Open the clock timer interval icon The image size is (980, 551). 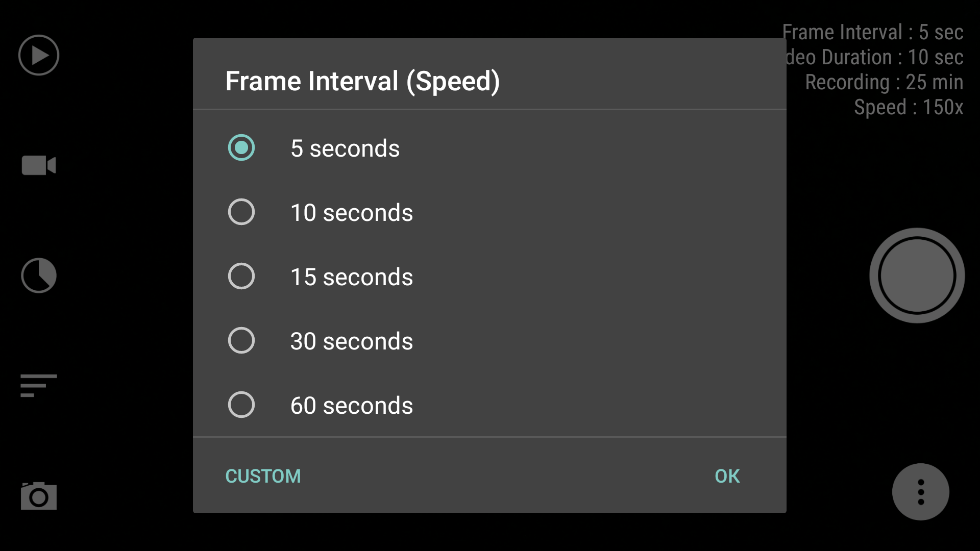click(39, 275)
